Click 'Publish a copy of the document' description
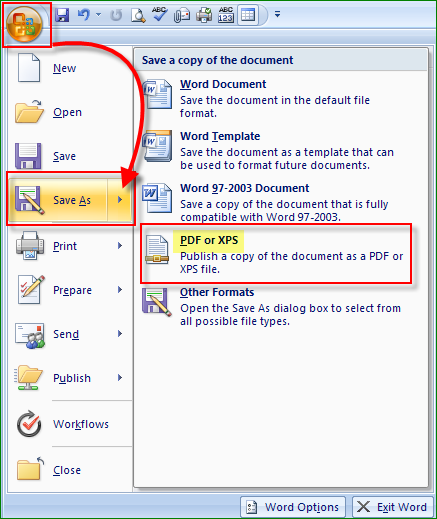The width and height of the screenshot is (437, 519). (x=292, y=263)
